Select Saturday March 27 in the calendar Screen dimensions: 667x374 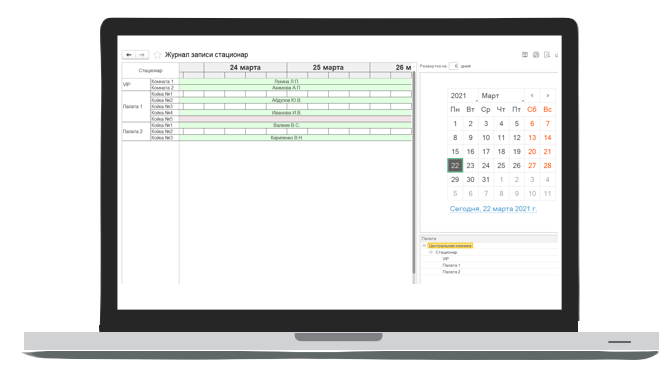[x=532, y=166]
